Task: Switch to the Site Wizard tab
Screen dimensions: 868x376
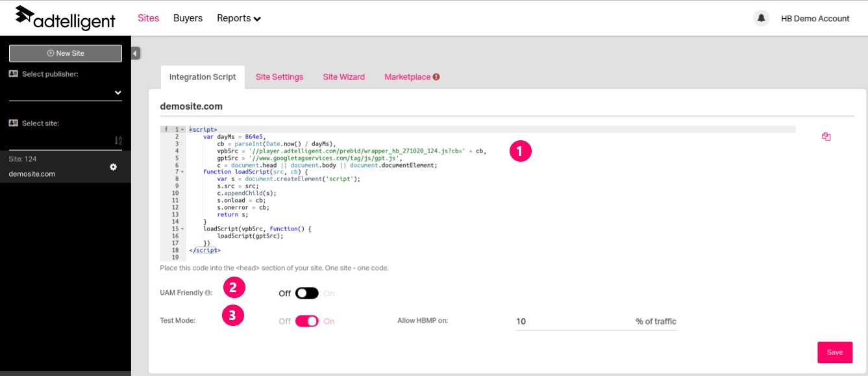Action: pos(343,77)
